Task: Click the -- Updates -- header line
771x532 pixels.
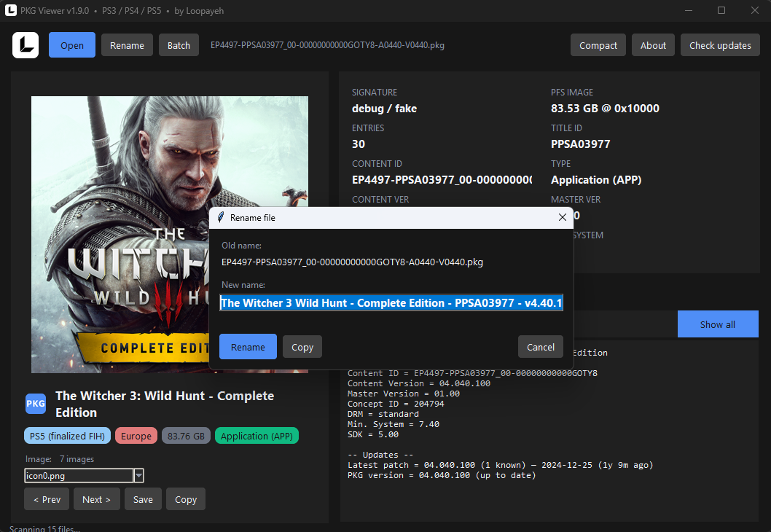Action: point(380,455)
